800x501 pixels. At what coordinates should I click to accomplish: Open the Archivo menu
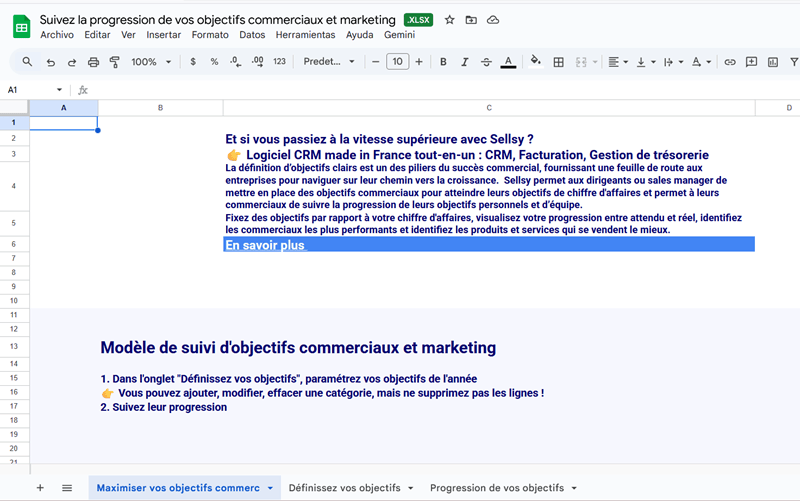[57, 35]
